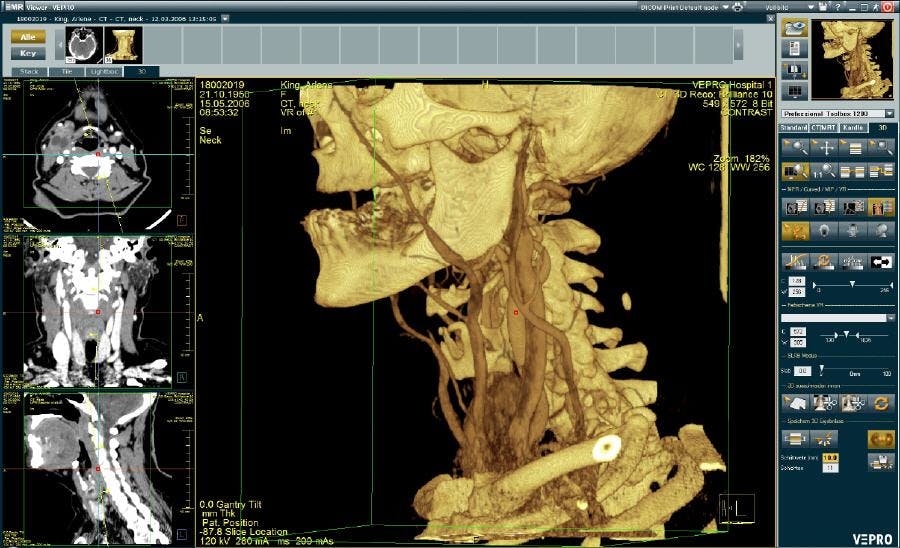The width and height of the screenshot is (900, 548).
Task: Switch to the Stack tab
Action: [29, 72]
